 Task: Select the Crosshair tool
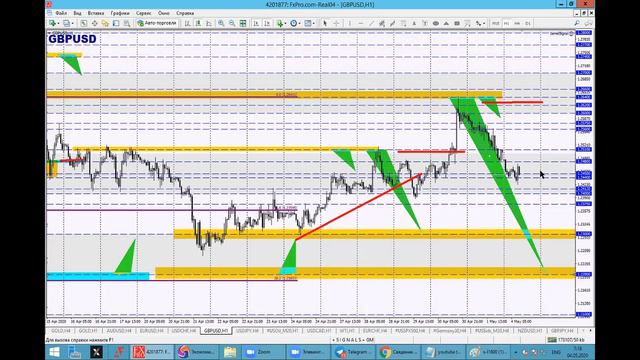click(336, 23)
